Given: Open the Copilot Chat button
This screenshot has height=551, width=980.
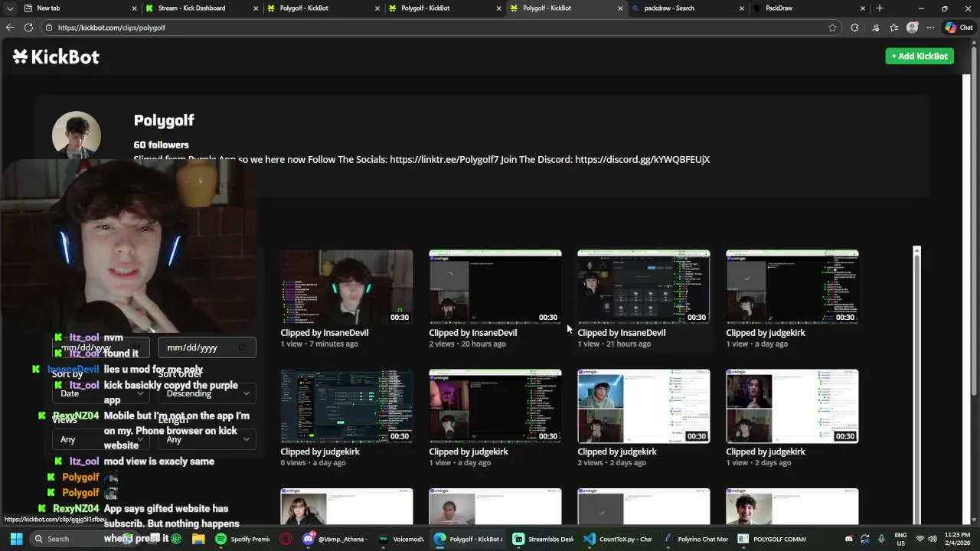Looking at the screenshot, I should (x=959, y=28).
